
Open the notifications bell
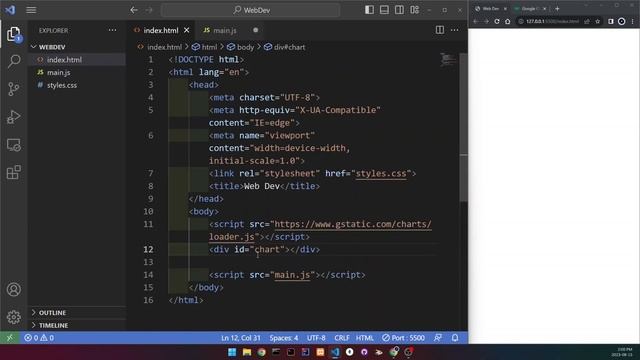point(455,338)
